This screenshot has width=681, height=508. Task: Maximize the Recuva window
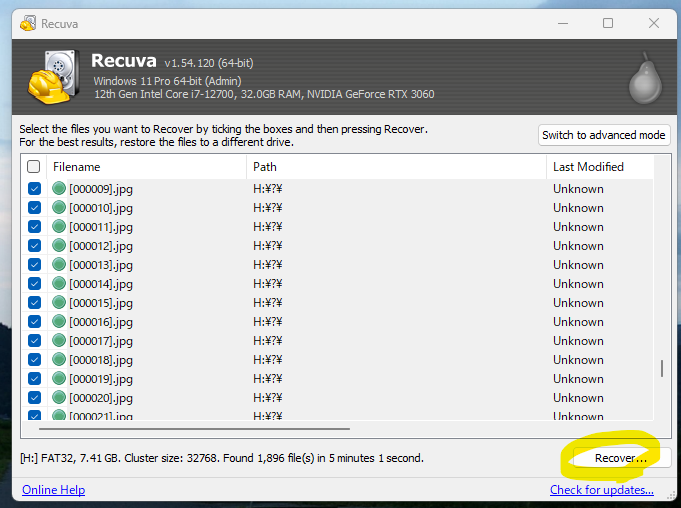[x=608, y=23]
